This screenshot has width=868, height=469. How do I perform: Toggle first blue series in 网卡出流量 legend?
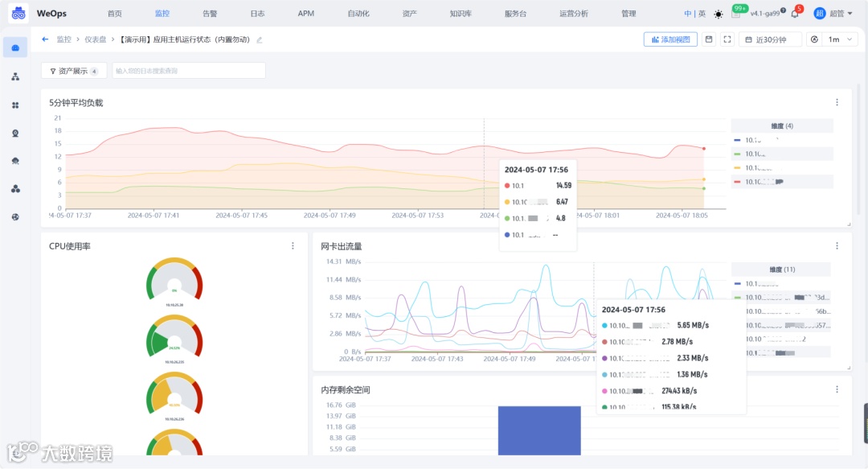[780, 284]
